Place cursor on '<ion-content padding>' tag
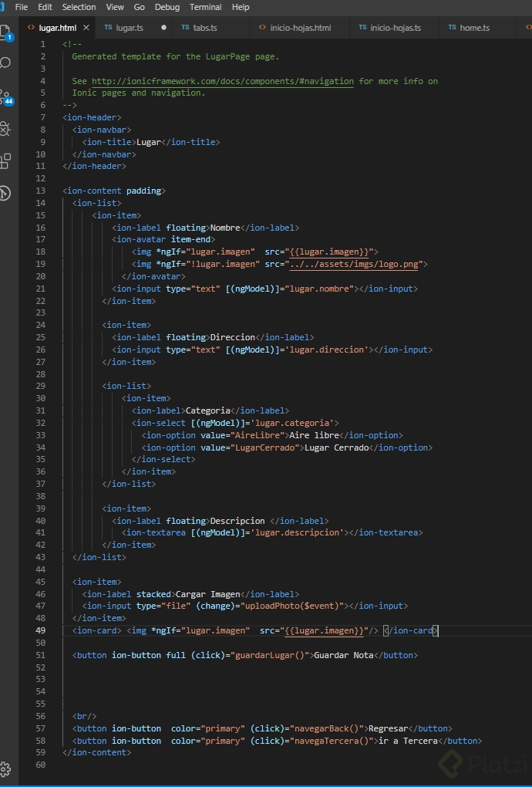 point(114,191)
